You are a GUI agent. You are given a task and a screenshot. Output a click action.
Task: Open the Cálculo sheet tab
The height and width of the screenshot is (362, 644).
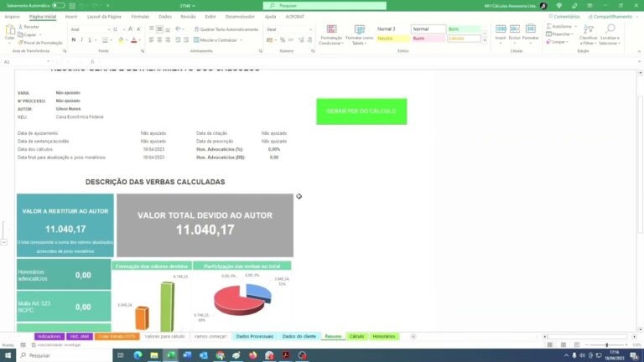356,337
